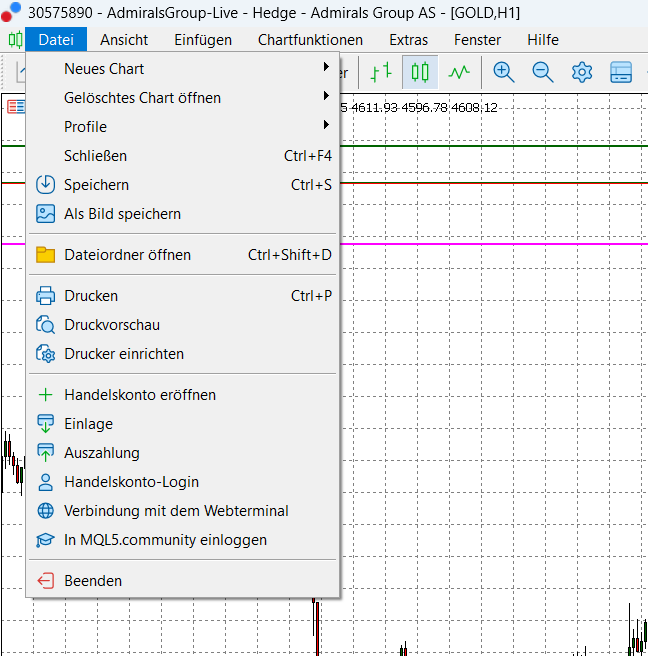The width and height of the screenshot is (648, 656).
Task: Select the Handelskonto-Login label
Action: coord(131,482)
